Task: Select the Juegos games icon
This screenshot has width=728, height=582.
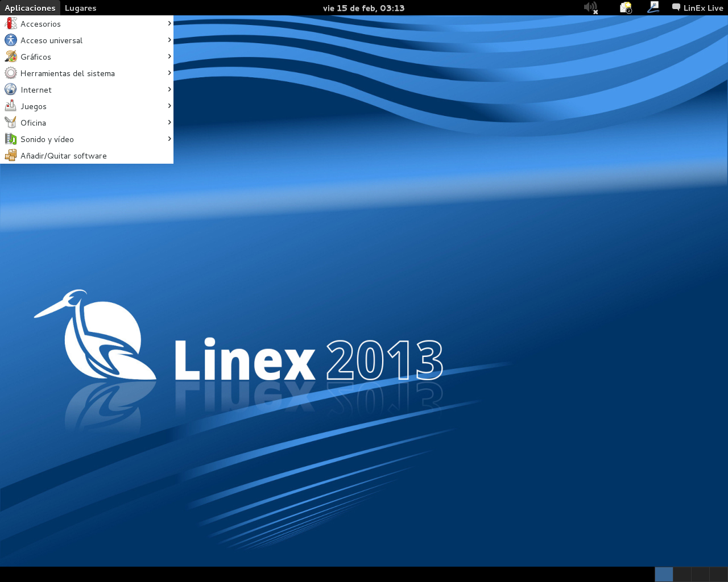Action: (x=10, y=106)
